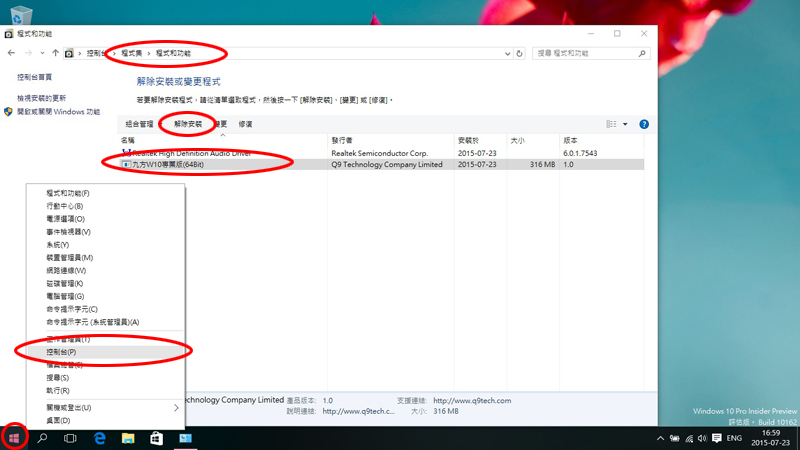Show hidden system tray icons
Screen dimensions: 800x450
pos(660,438)
